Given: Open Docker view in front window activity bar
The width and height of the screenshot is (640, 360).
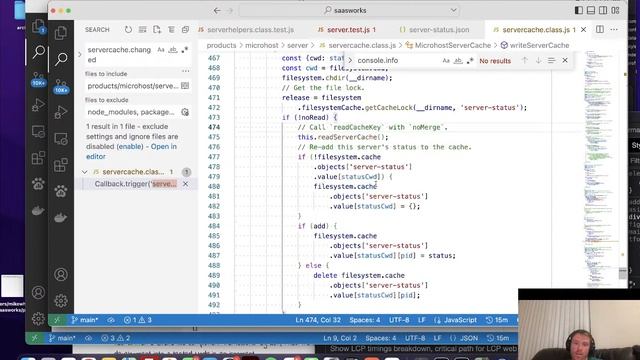Looking at the screenshot, I should pos(61,218).
